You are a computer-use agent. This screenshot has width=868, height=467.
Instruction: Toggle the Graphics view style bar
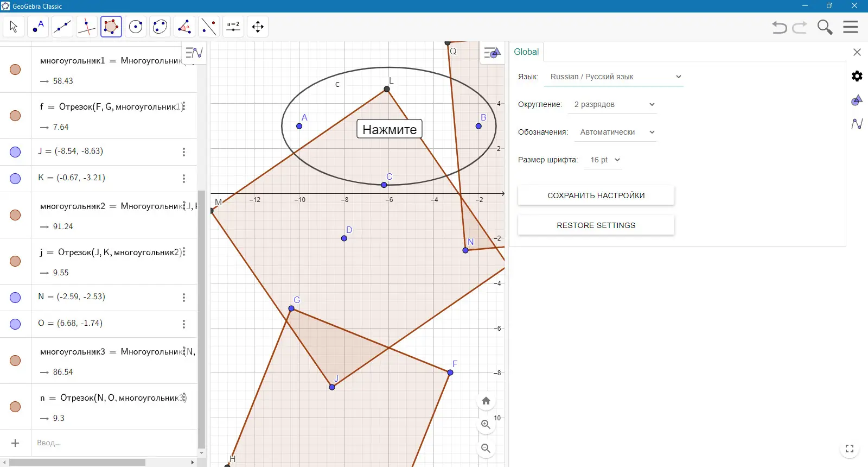point(492,53)
